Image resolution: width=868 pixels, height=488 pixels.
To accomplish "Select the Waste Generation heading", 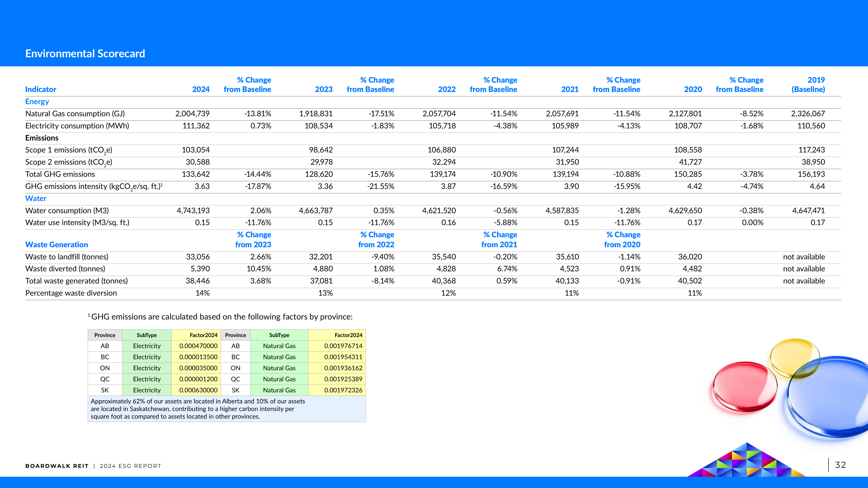I will (x=57, y=244).
